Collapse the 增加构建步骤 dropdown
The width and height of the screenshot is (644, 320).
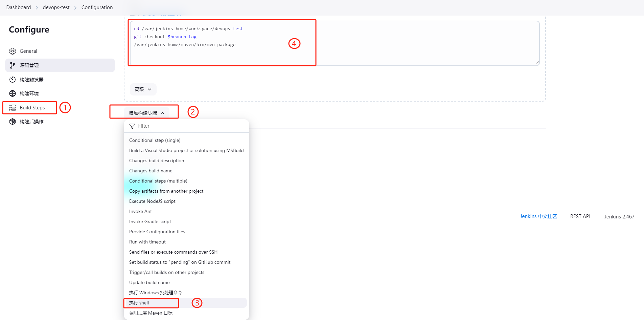146,113
